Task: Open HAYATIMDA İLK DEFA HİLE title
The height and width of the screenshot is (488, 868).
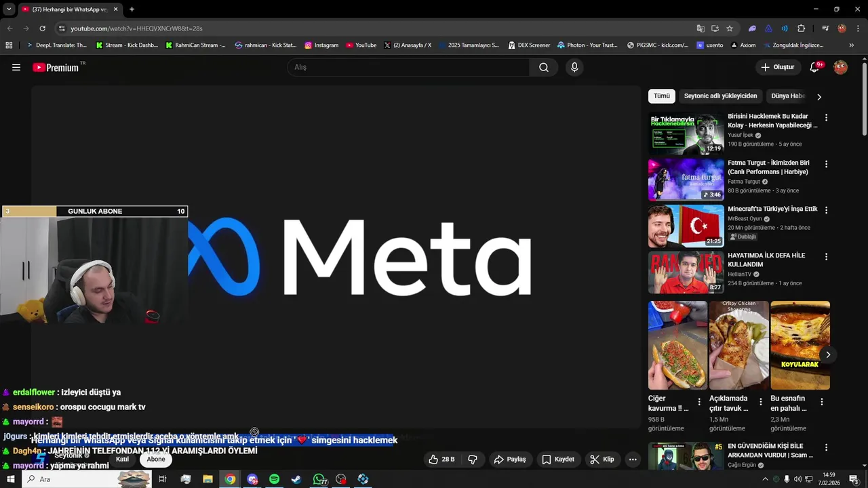Action: pyautogui.click(x=766, y=260)
